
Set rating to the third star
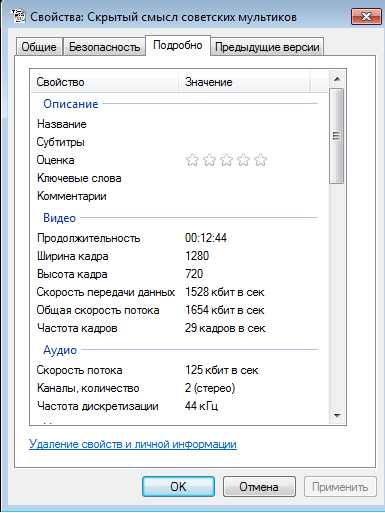point(226,160)
